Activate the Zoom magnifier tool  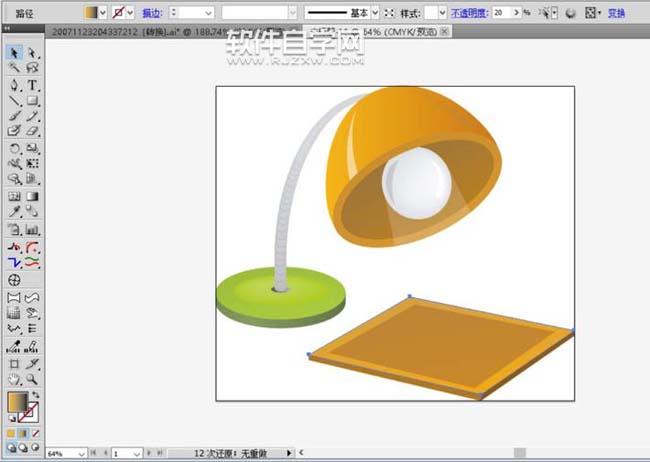pos(32,379)
